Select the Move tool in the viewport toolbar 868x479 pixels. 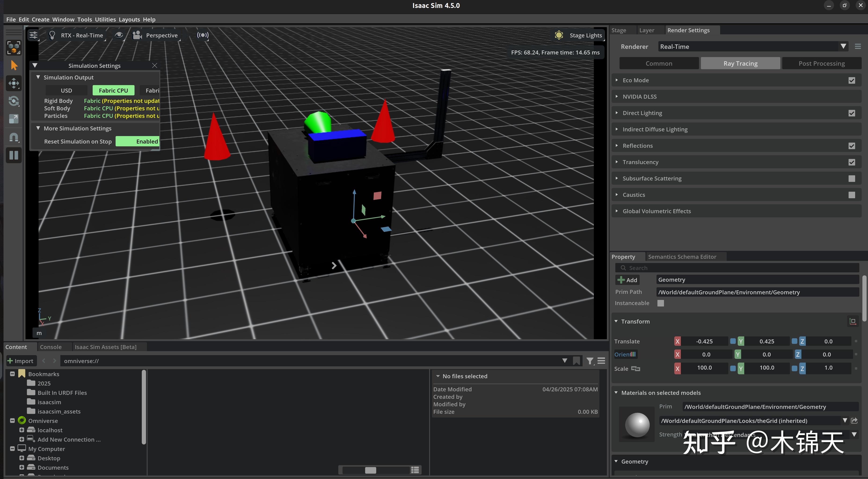coord(14,83)
